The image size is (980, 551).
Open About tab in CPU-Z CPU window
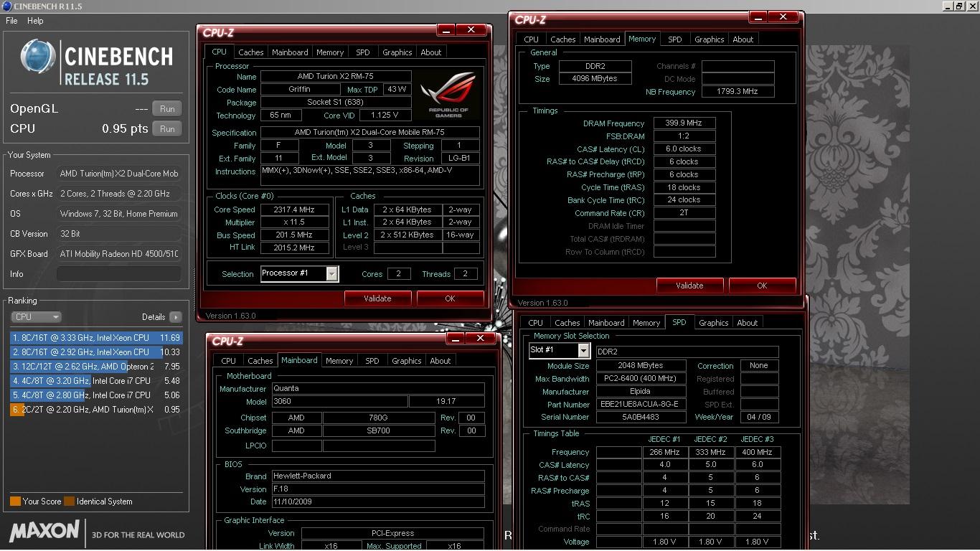[431, 52]
